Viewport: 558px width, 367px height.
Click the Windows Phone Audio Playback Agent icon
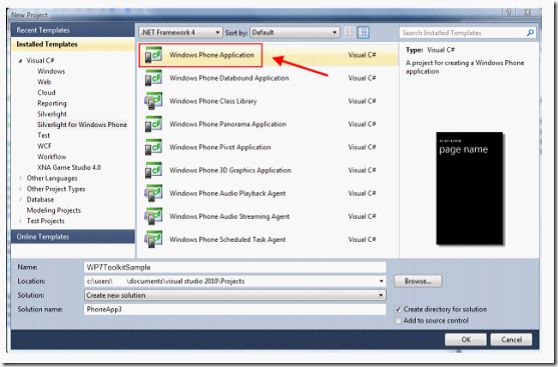pos(153,194)
